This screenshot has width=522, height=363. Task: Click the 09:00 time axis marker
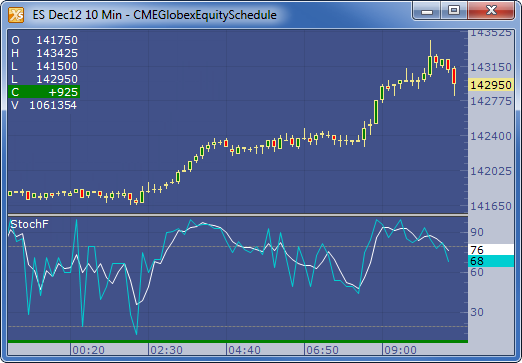point(400,350)
